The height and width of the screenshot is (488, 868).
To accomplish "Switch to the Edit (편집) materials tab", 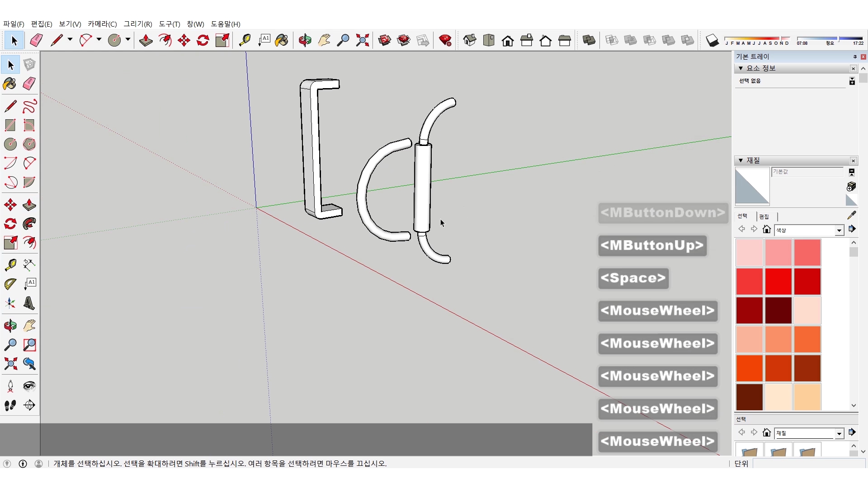I will point(764,217).
